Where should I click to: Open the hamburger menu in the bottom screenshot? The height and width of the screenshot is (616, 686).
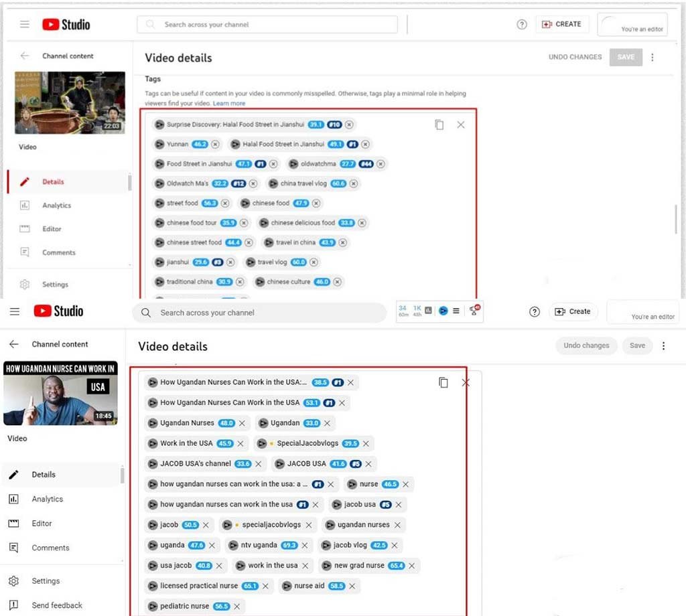click(15, 311)
